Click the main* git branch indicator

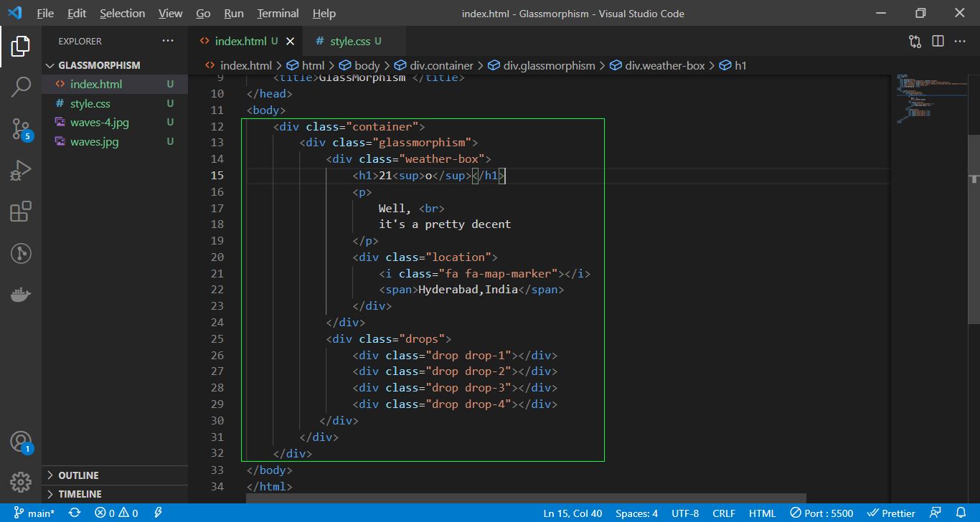[34, 513]
